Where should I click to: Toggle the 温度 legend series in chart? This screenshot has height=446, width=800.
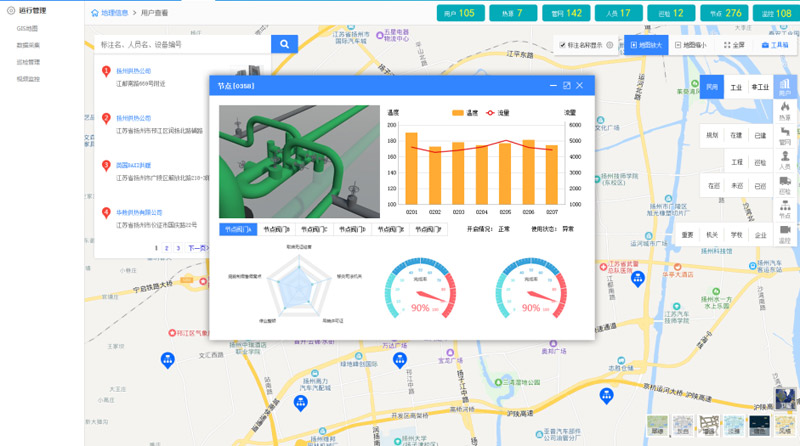[x=465, y=113]
